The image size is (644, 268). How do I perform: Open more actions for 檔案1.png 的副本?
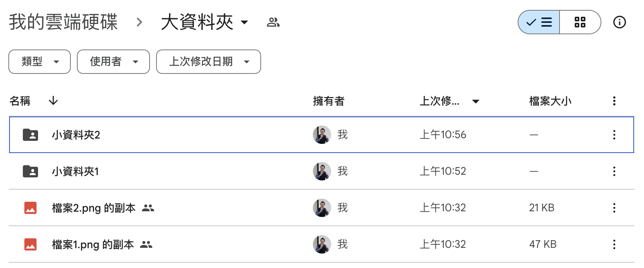614,244
